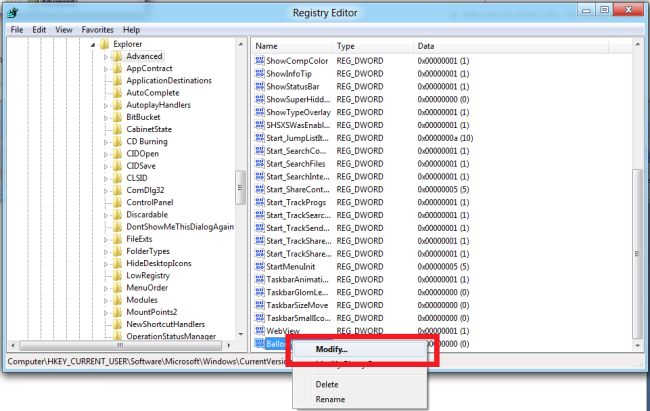This screenshot has height=411, width=650.
Task: Click the tree pane scroll-right arrow
Action: coord(229,345)
